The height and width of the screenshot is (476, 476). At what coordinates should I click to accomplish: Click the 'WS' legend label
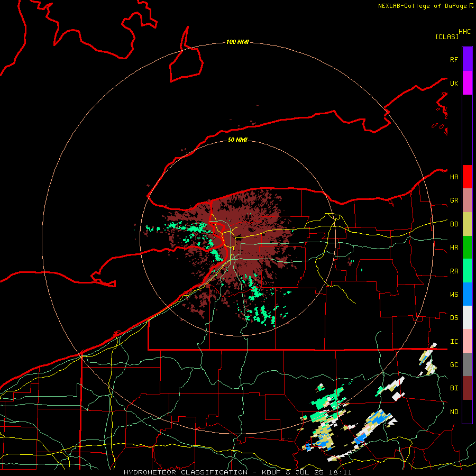tap(454, 295)
